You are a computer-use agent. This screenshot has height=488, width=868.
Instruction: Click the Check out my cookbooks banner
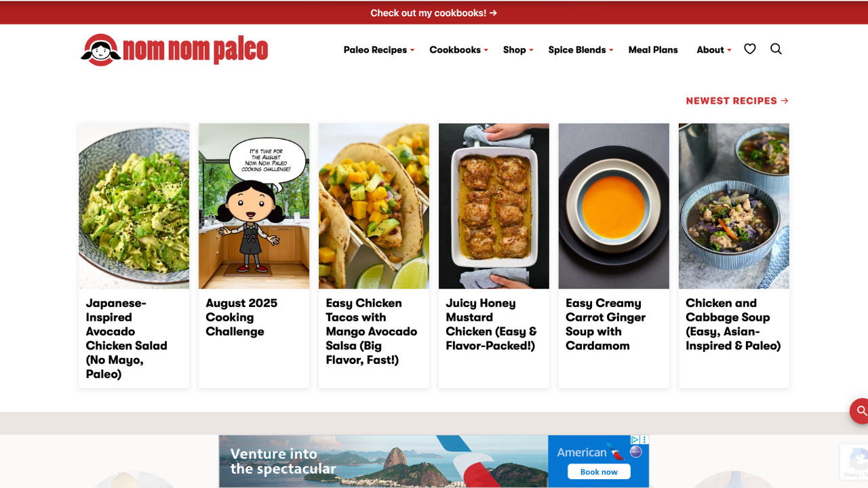pos(434,13)
